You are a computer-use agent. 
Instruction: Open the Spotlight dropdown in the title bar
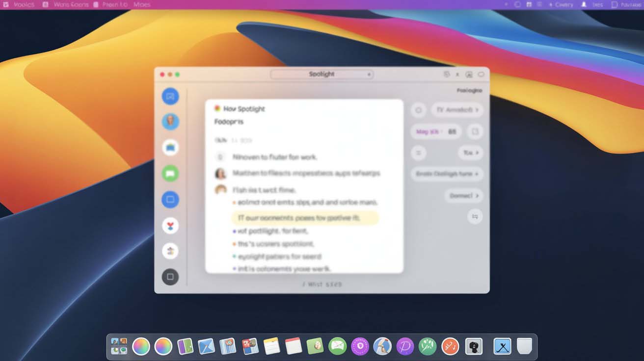click(322, 74)
